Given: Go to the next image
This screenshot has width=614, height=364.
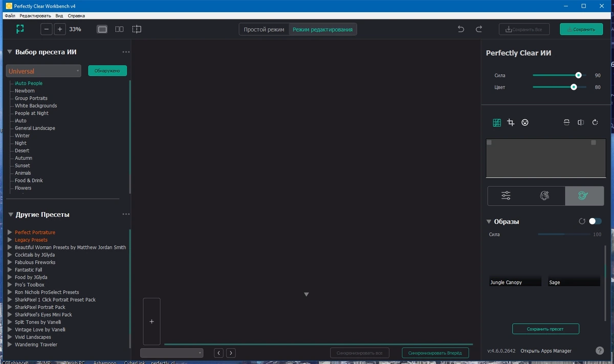Looking at the screenshot, I should (231, 353).
